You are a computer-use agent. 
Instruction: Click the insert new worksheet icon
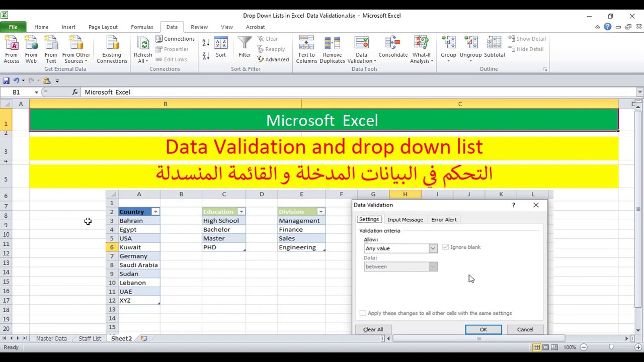click(144, 338)
